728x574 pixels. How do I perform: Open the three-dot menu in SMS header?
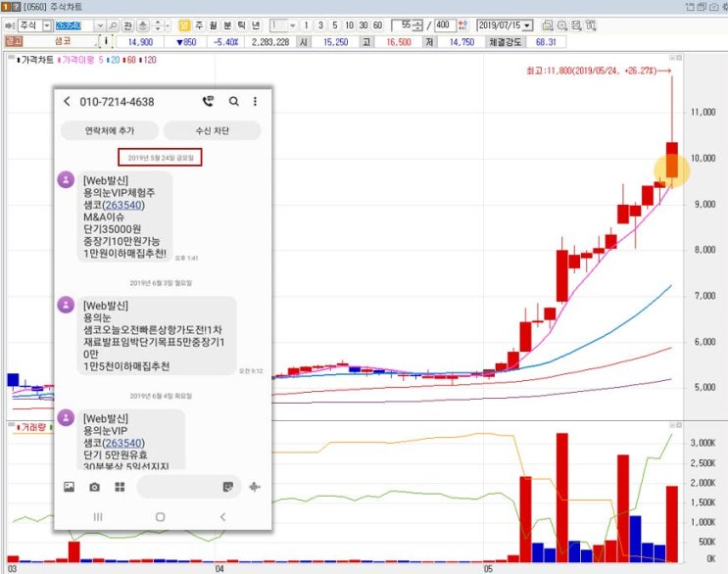[255, 101]
